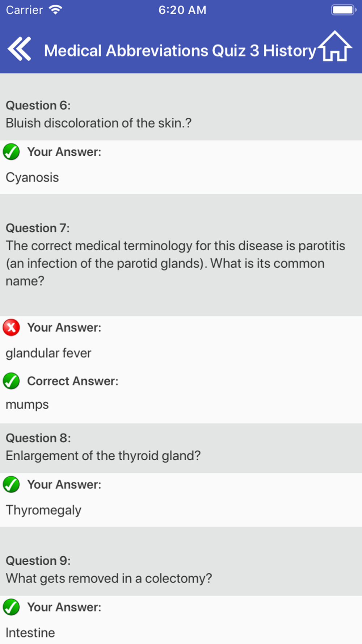Tap the 6:20 AM clock in status bar
The image size is (362, 644).
coord(182,10)
